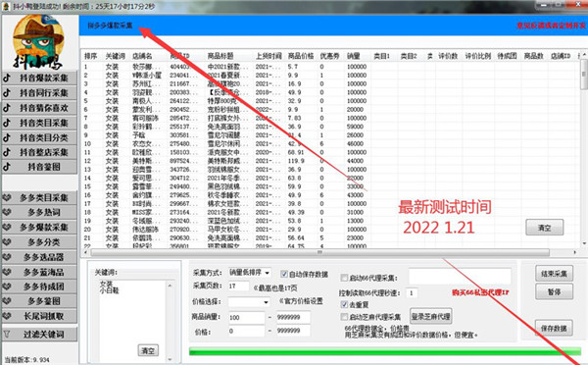This screenshot has width=588, height=365.
Task: Uncheck the 去重复 checkbox
Action: pos(344,304)
